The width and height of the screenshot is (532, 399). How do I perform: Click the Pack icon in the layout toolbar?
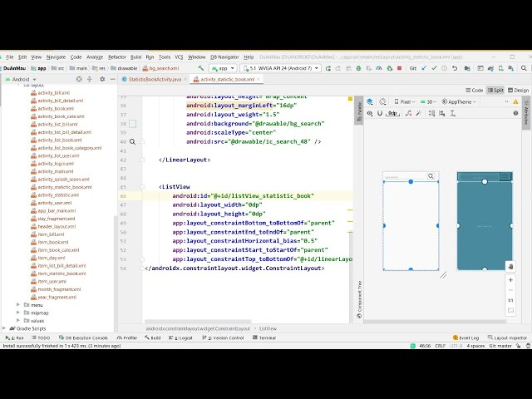click(x=431, y=113)
